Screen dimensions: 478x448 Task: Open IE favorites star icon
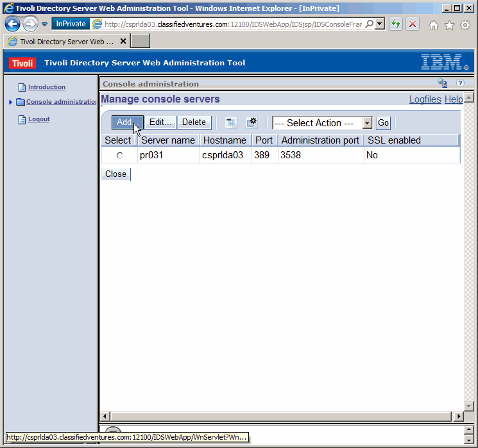pos(449,25)
